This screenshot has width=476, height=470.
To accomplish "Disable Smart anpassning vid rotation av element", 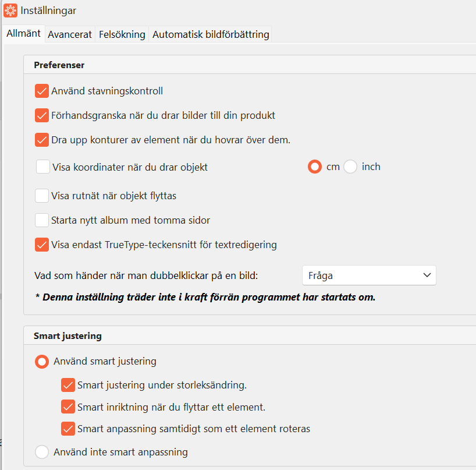I will tap(68, 429).
